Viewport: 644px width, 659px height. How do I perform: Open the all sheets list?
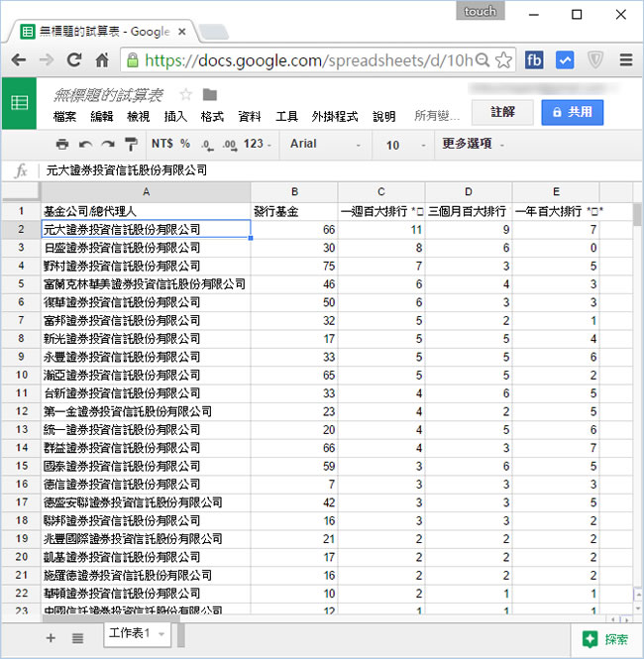(77, 638)
